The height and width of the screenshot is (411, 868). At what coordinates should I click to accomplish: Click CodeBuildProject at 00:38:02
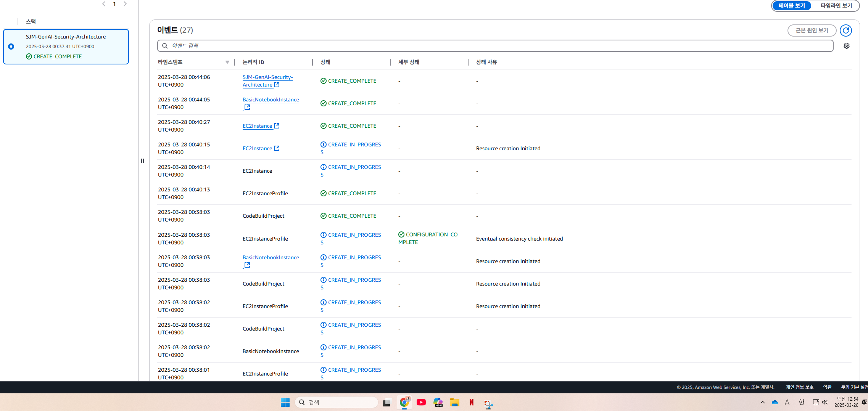pyautogui.click(x=263, y=329)
